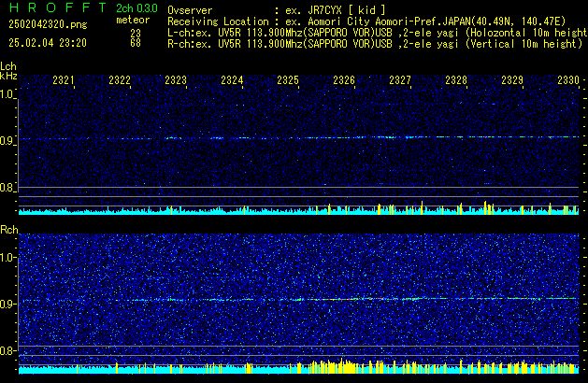Select the 2328 time marker
Screen dimensions: 588x383
(x=456, y=80)
